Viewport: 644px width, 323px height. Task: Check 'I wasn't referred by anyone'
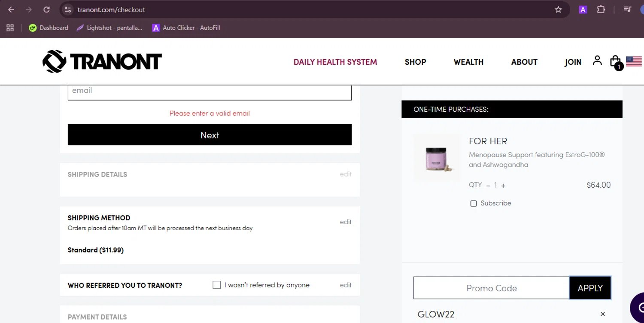click(x=217, y=285)
